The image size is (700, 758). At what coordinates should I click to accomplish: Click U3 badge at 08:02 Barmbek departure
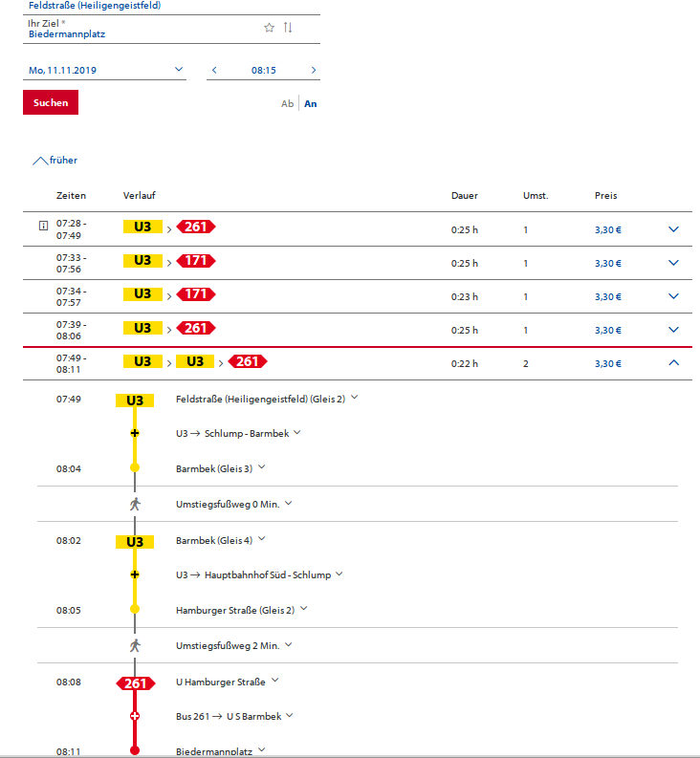[135, 542]
